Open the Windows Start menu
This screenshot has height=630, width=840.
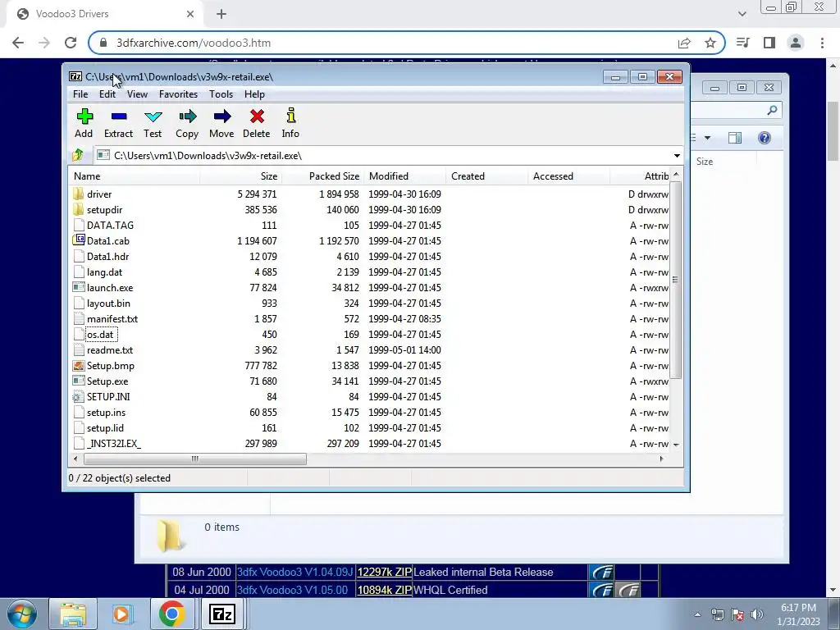click(x=21, y=614)
